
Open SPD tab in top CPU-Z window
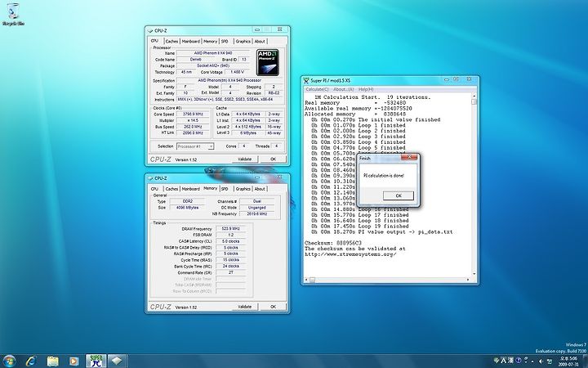(x=225, y=42)
